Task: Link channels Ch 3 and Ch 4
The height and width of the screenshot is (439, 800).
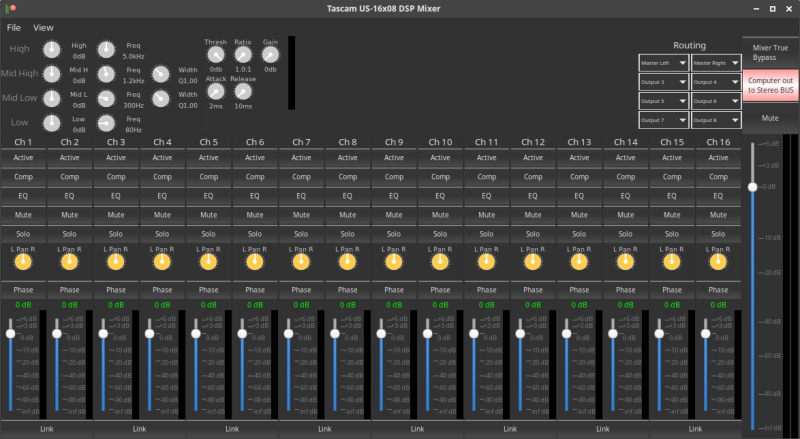Action: click(139, 429)
